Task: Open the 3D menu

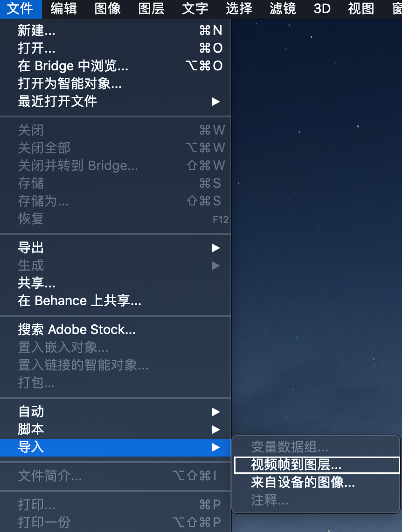Action: 322,9
